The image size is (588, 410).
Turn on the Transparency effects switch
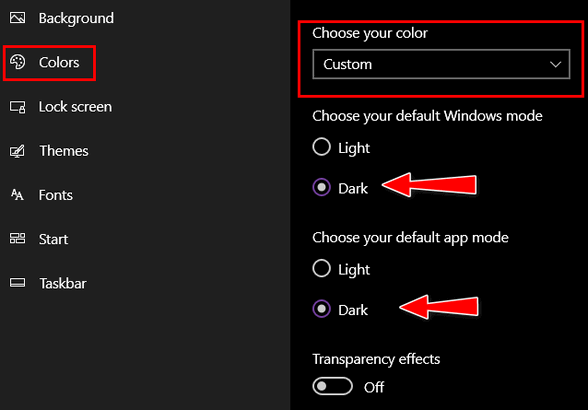coord(332,386)
